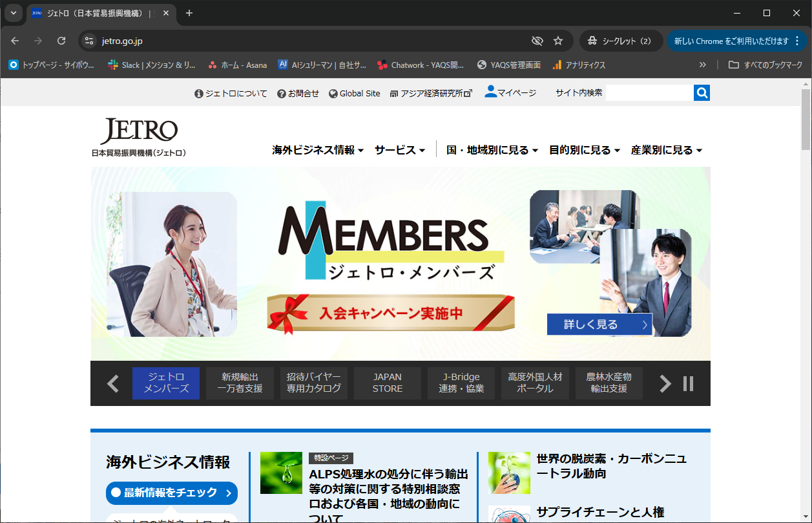Open the アナリティクス bookmark
The width and height of the screenshot is (812, 523).
point(579,65)
